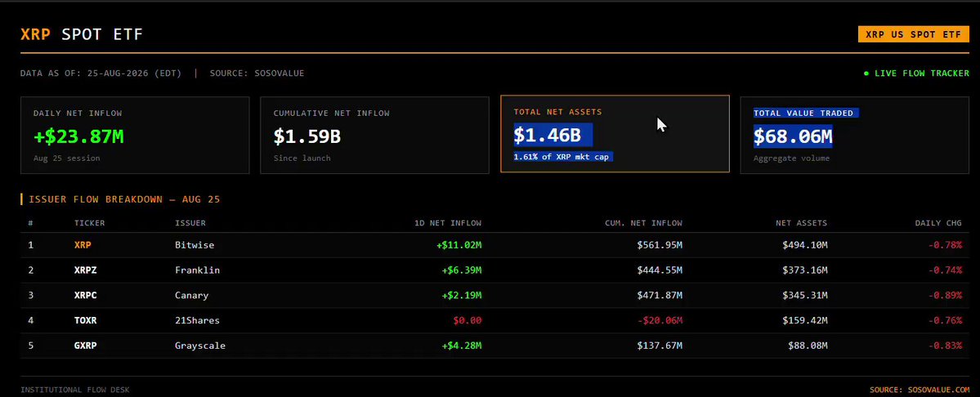Click the highlighted $1.46B value
Image resolution: width=980 pixels, height=397 pixels.
[x=547, y=135]
